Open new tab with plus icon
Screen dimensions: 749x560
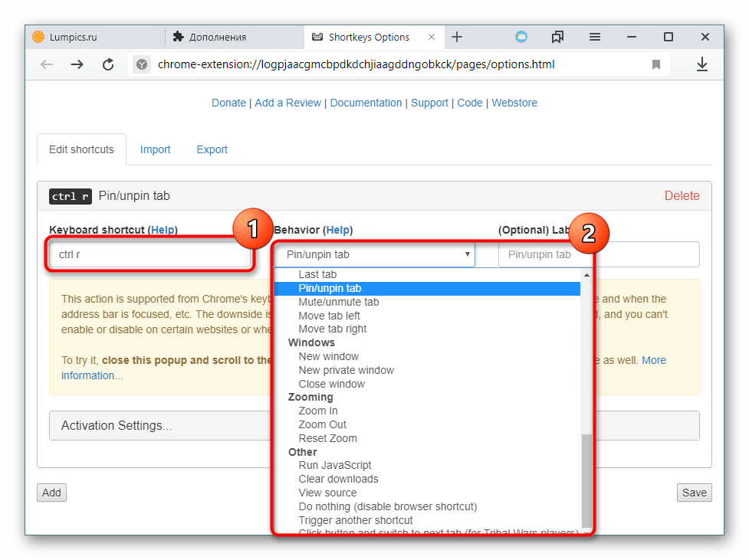click(457, 37)
